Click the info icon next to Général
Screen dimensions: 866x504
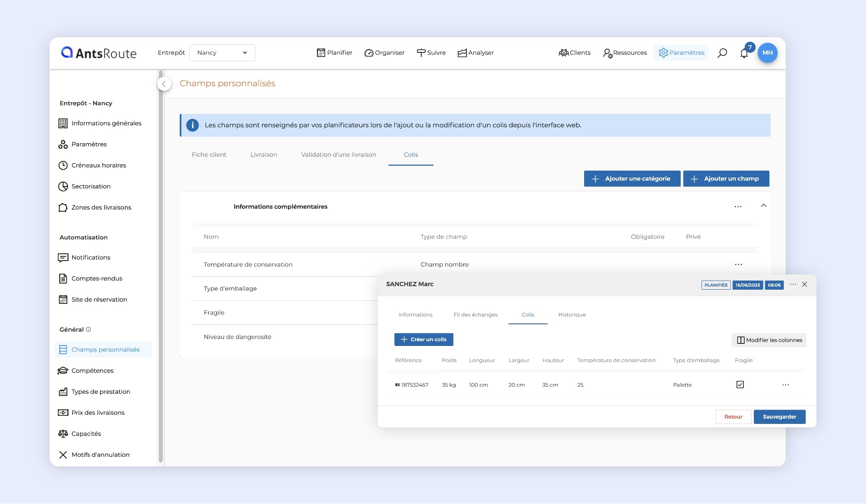[88, 330]
